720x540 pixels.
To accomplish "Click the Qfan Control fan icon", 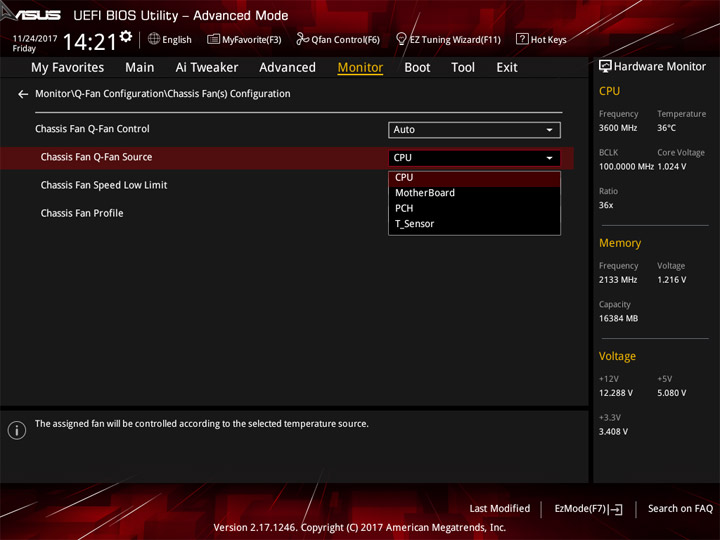I will pos(303,39).
